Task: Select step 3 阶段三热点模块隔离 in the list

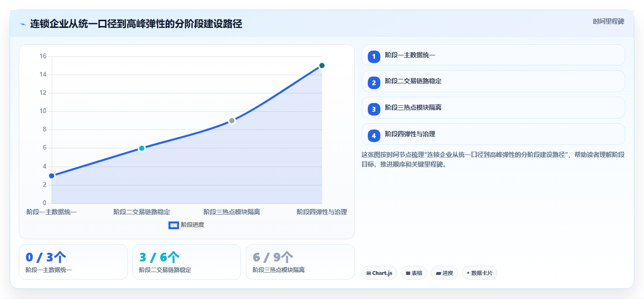Action: [x=493, y=108]
